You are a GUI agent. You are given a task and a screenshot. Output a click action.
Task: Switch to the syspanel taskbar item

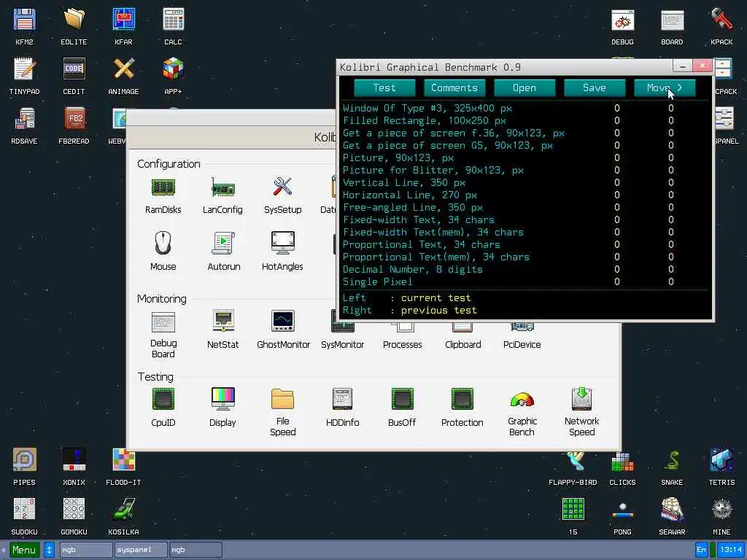[141, 550]
